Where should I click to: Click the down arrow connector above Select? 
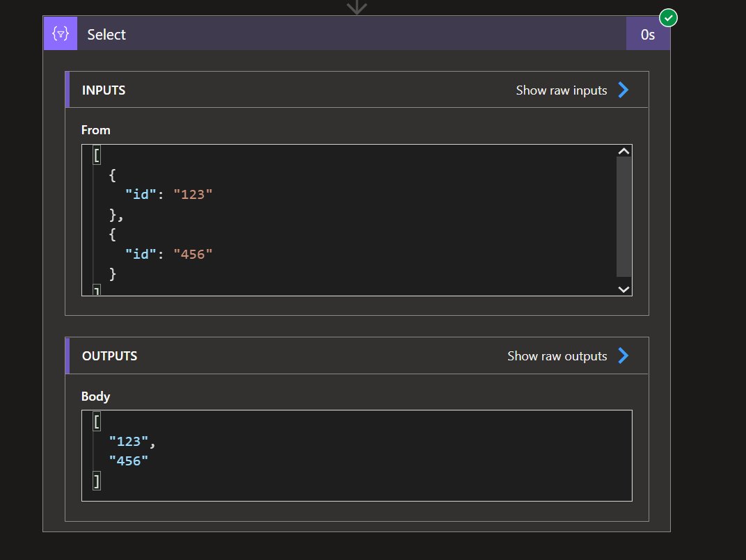[357, 7]
